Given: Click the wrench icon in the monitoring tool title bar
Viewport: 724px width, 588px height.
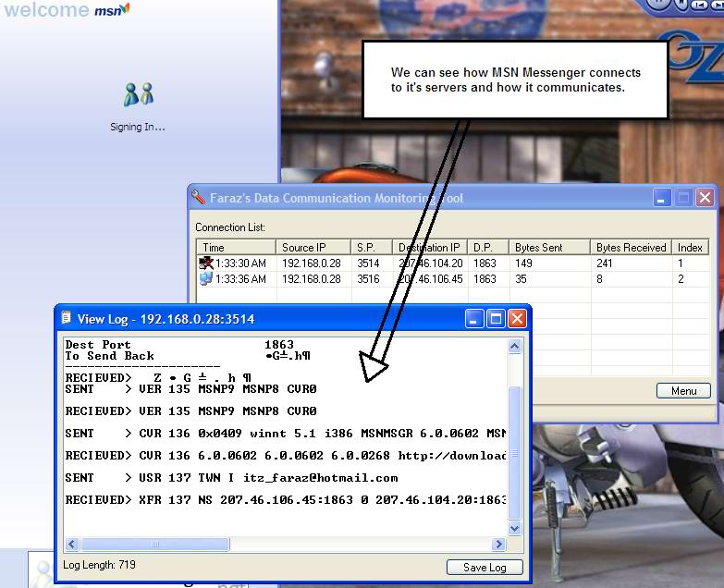Looking at the screenshot, I should pos(198,198).
